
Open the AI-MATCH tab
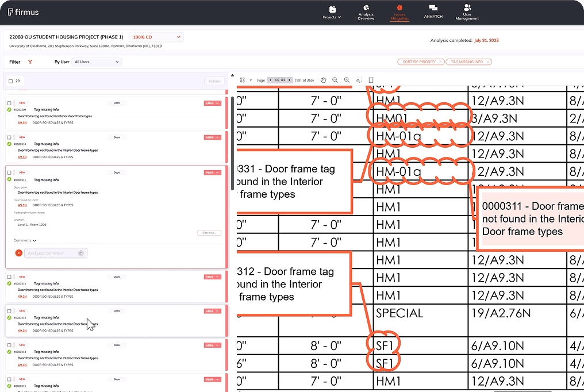[433, 11]
